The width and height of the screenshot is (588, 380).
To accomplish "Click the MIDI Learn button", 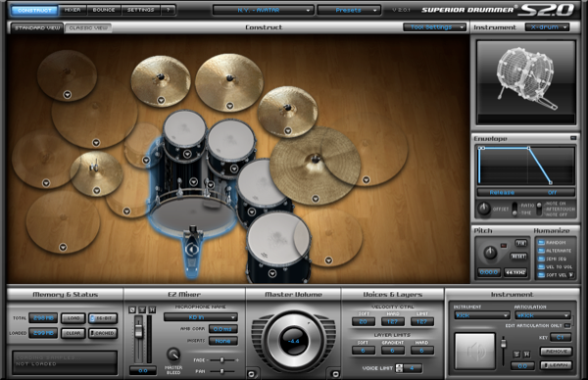I will 556,365.
